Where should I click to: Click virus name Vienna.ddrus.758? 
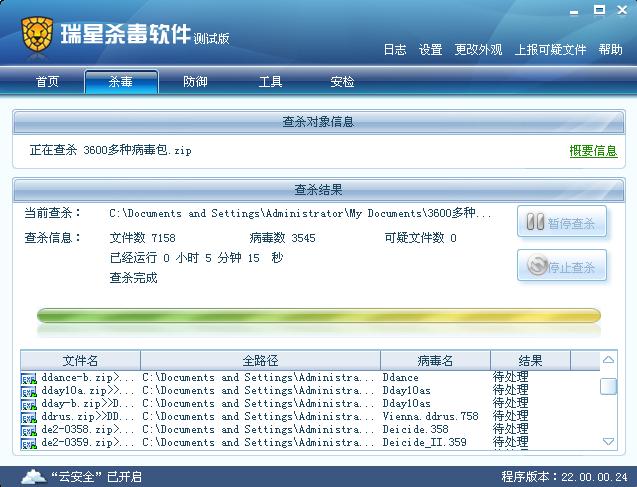(430, 417)
